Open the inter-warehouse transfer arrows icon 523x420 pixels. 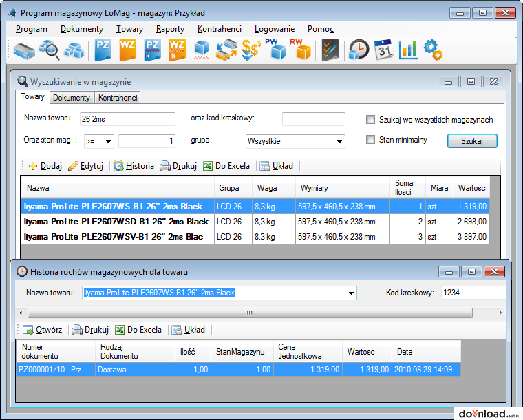pos(226,50)
